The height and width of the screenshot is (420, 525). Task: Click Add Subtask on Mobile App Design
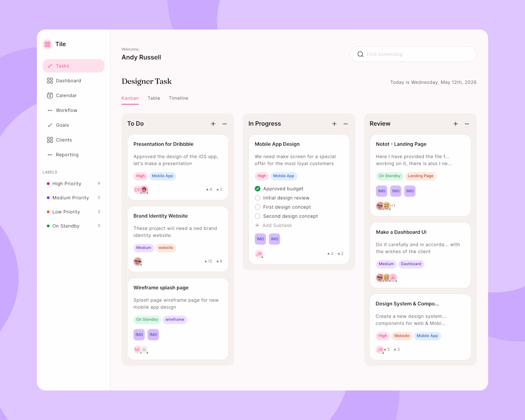click(x=273, y=225)
